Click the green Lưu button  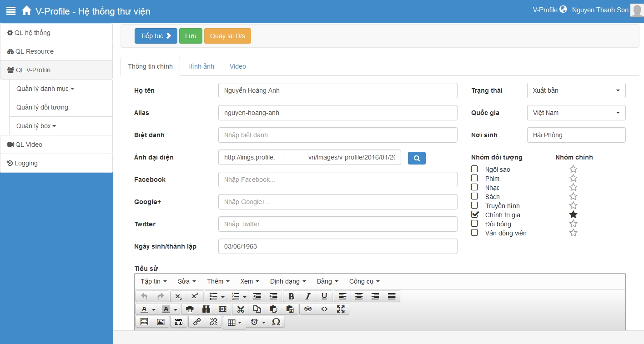pos(191,36)
